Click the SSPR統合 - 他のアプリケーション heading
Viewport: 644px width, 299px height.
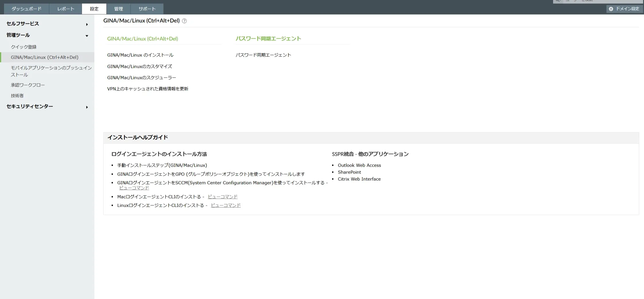pos(370,154)
